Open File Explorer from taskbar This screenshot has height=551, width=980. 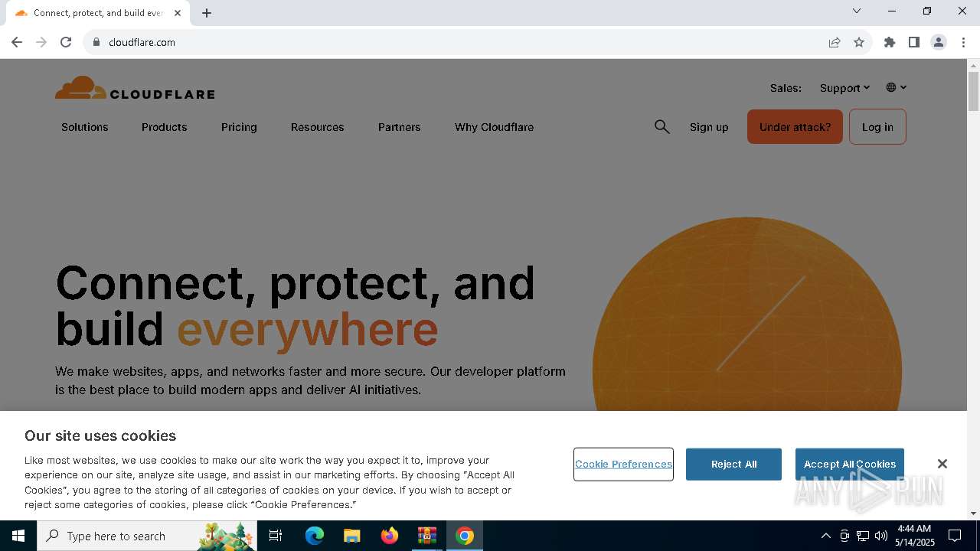click(x=351, y=536)
